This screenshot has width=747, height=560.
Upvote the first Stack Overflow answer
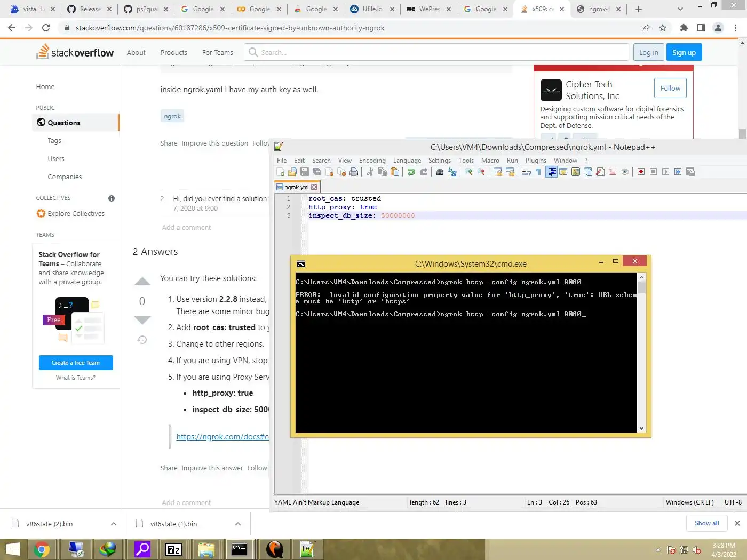click(x=142, y=282)
